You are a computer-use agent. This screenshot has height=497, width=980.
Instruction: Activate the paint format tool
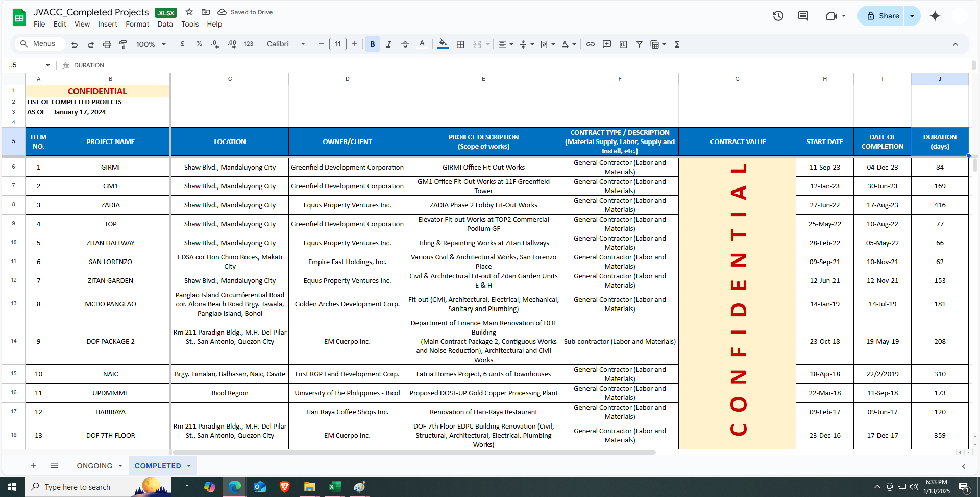(x=123, y=44)
